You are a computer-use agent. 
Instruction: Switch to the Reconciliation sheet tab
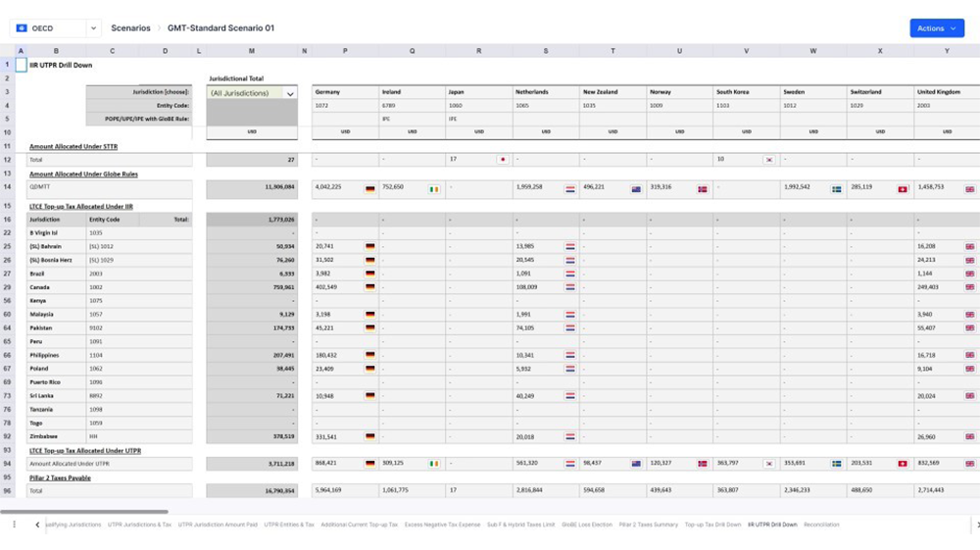(x=821, y=525)
